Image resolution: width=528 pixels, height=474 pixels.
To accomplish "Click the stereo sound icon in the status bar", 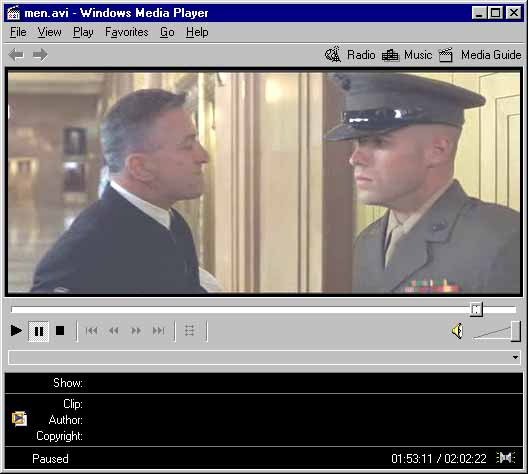I will click(x=505, y=458).
